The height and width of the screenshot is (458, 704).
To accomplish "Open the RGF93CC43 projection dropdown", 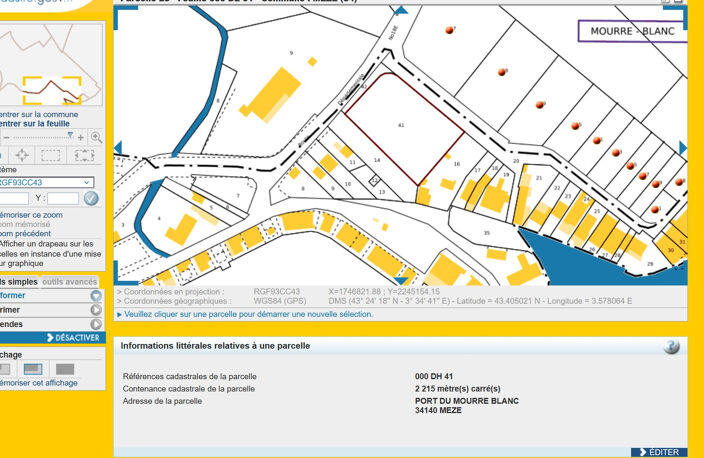I will (46, 182).
